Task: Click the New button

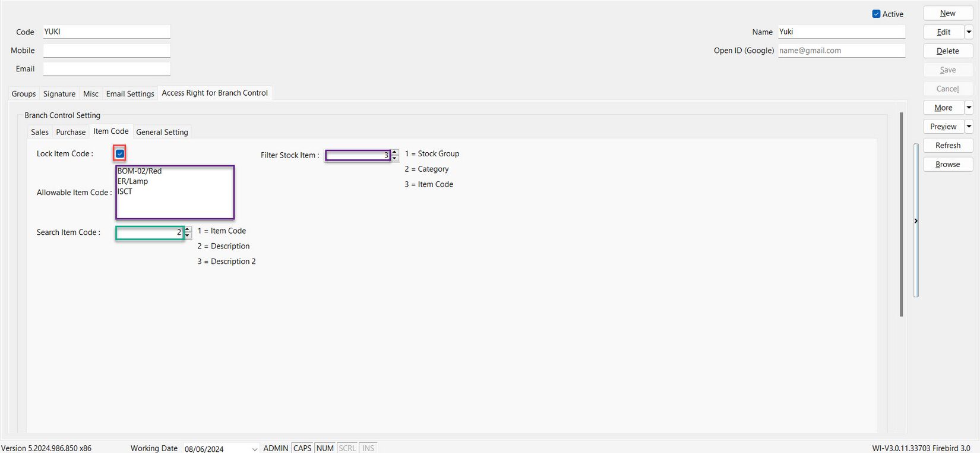Action: (947, 13)
